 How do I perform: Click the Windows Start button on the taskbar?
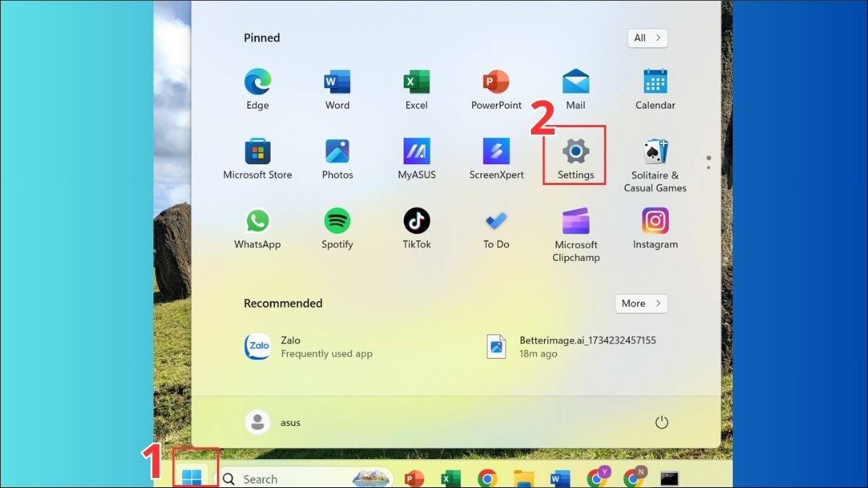[x=192, y=478]
